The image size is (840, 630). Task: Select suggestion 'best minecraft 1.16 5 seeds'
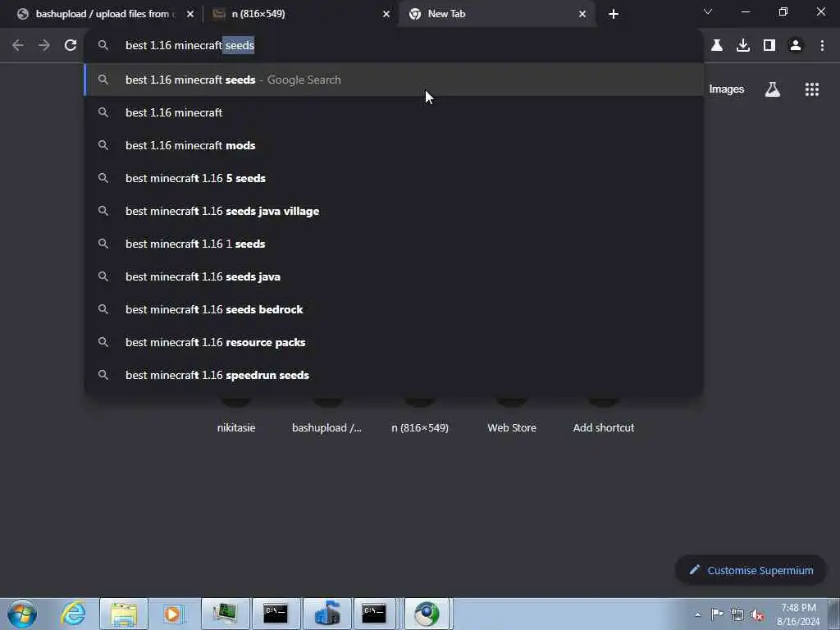tap(394, 178)
